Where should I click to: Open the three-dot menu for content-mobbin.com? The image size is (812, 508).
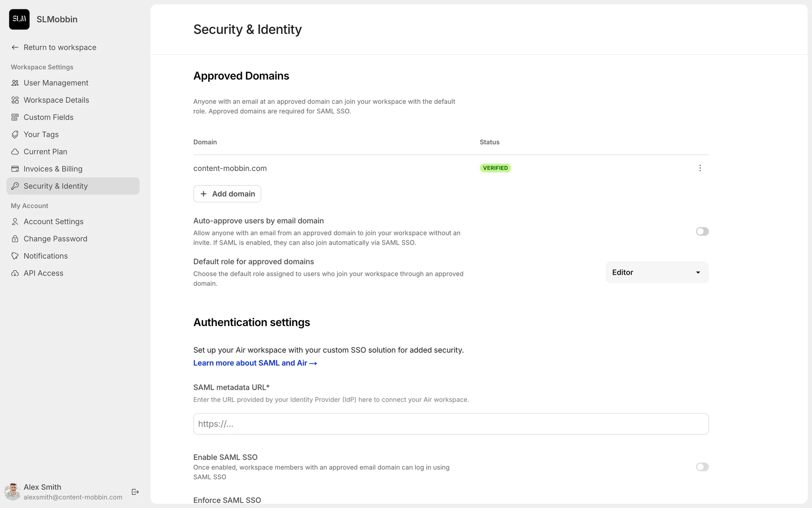pyautogui.click(x=700, y=168)
